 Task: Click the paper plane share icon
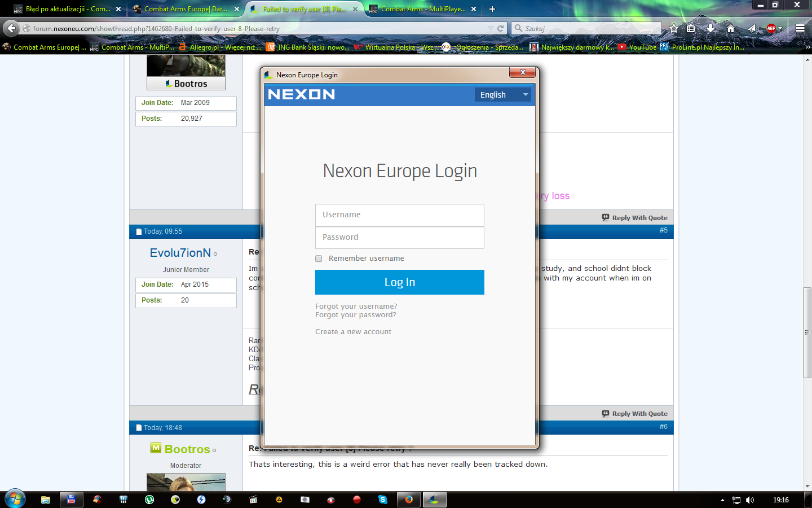[751, 28]
